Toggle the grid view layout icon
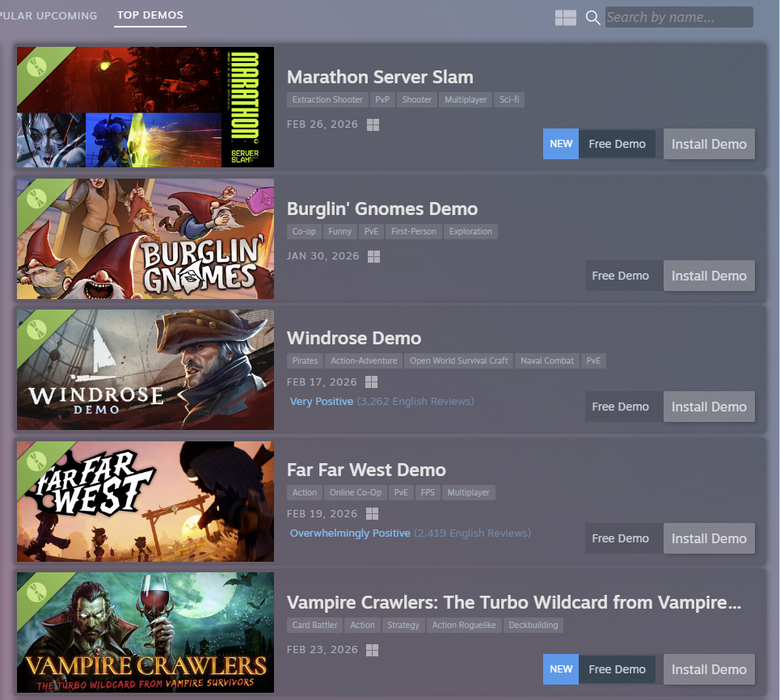 click(566, 18)
